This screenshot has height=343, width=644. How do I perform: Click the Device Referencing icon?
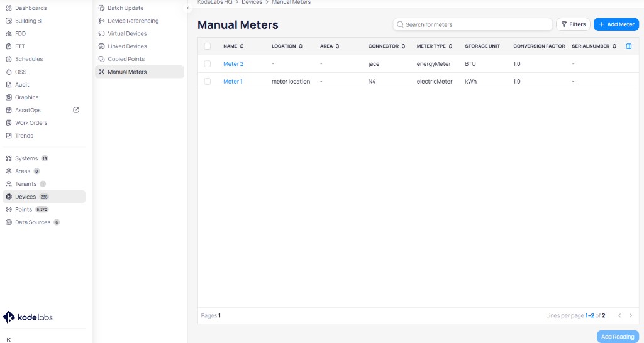coord(101,21)
